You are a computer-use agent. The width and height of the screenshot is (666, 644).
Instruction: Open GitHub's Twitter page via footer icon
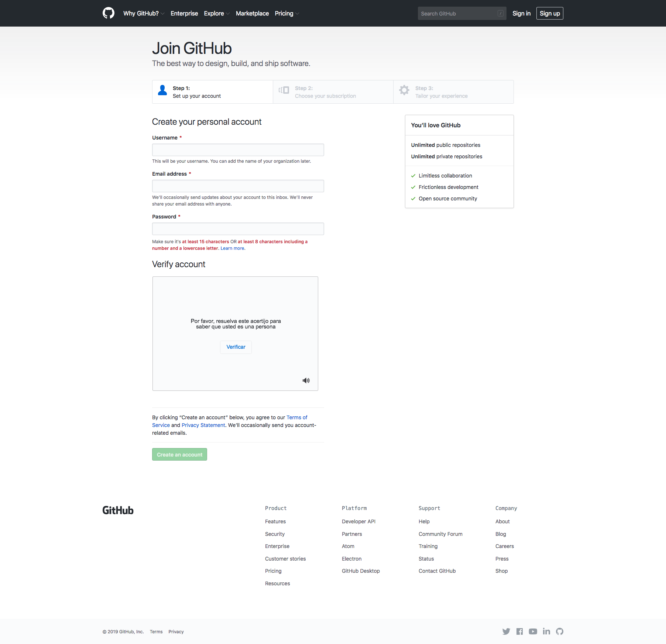[x=506, y=631]
